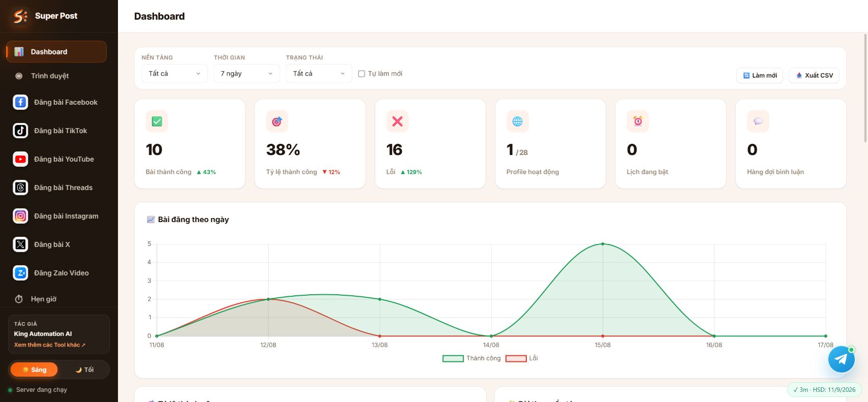Click the clock icon next to Hẹn giờ
The image size is (868, 402).
19,299
